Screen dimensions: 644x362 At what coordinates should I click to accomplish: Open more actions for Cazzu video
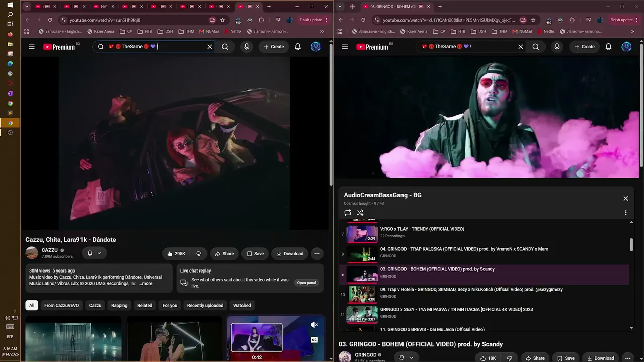pyautogui.click(x=317, y=254)
